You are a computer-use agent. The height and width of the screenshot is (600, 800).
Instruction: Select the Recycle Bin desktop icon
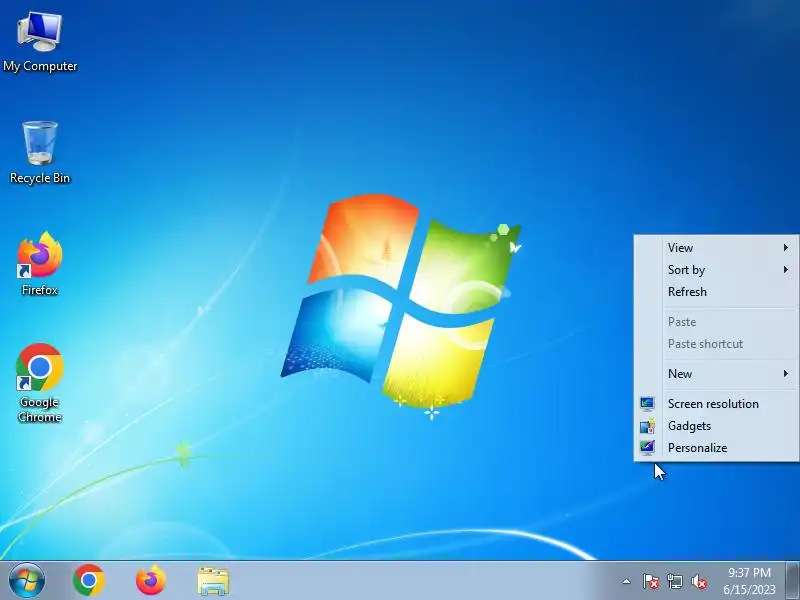[40, 153]
